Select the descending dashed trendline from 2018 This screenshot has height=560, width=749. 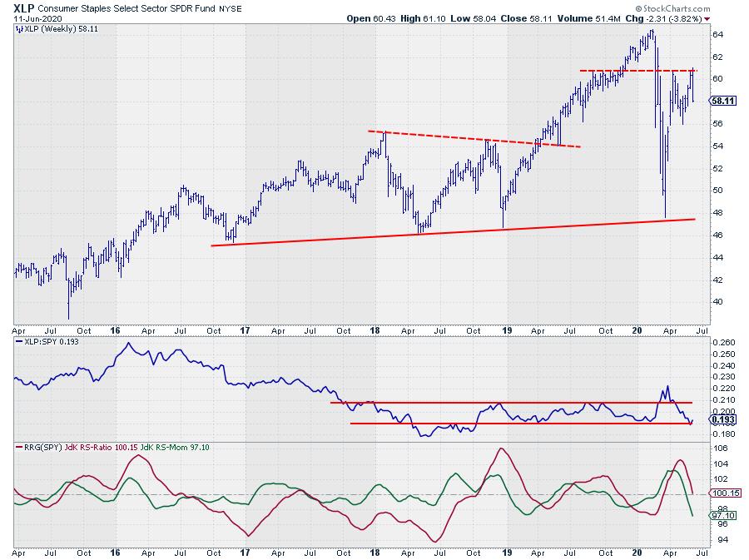click(x=474, y=140)
